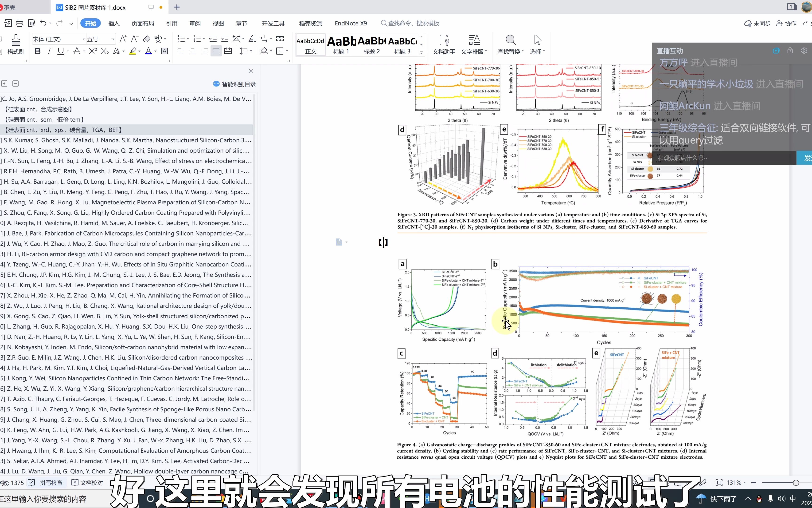Screen dimensions: 812x508
Task: Expand numbered list options
Action: point(204,39)
